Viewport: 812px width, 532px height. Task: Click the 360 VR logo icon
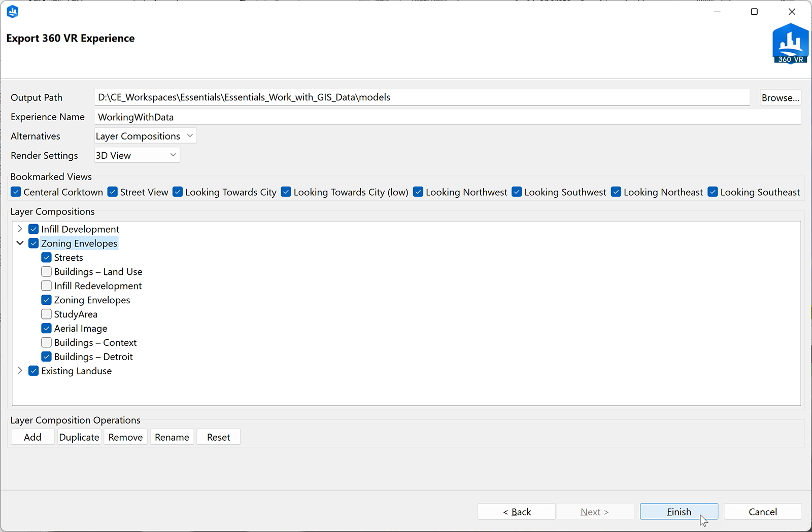[790, 44]
